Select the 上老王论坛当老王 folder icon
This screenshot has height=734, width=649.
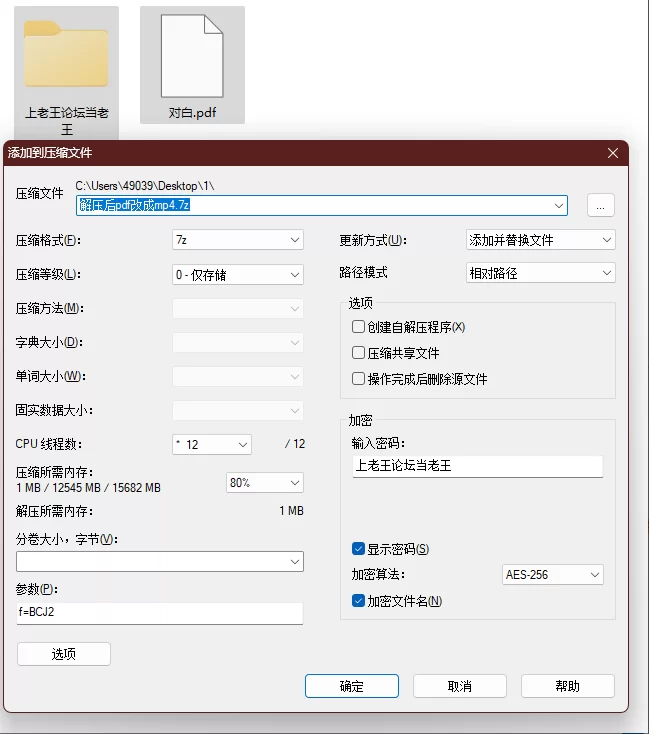pos(66,55)
